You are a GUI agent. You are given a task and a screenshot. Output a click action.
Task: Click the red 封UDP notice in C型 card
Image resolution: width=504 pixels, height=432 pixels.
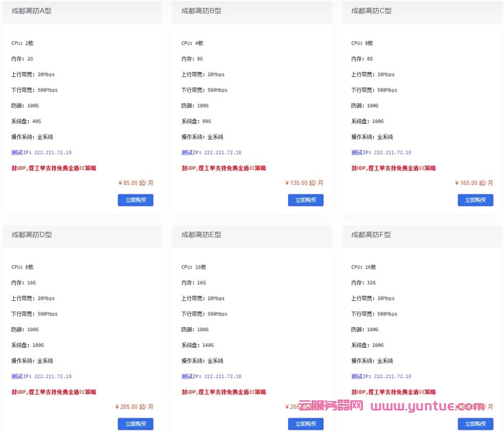[393, 168]
